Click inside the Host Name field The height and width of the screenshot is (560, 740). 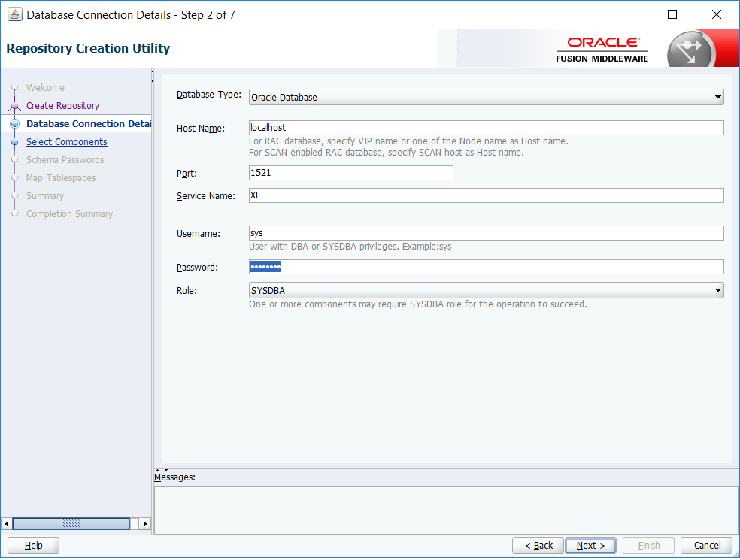click(481, 127)
